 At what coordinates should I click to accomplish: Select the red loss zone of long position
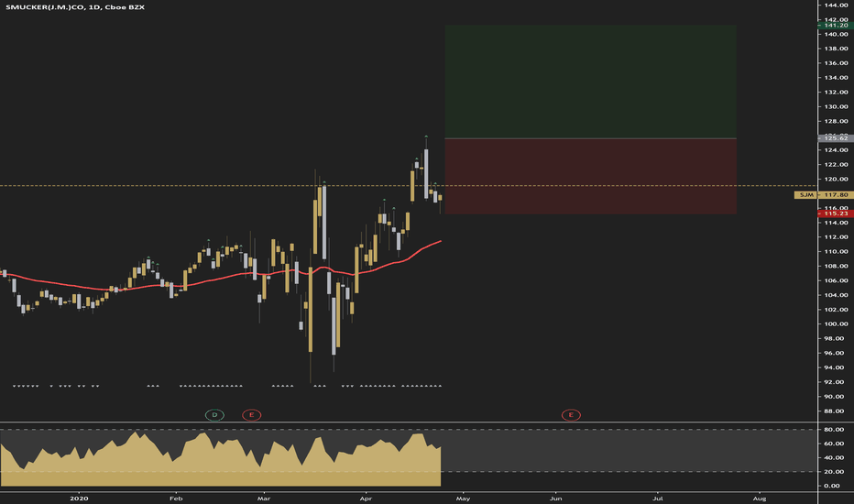590,176
